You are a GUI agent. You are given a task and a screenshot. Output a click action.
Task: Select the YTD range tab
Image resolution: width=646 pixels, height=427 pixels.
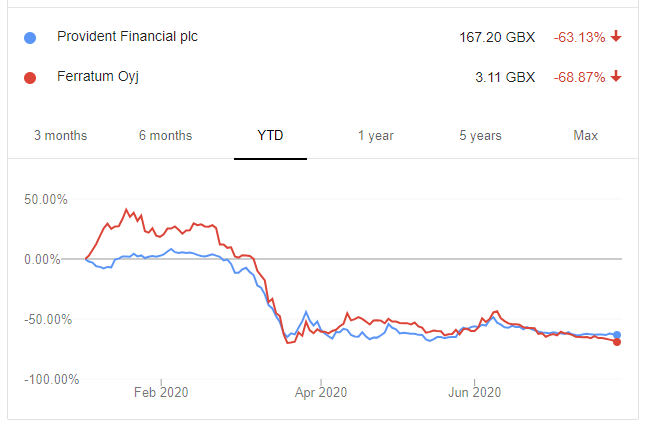[x=270, y=136]
